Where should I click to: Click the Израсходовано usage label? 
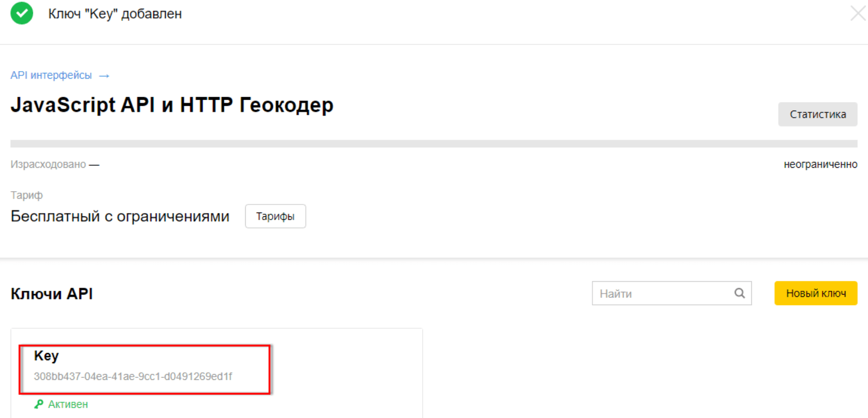click(48, 164)
